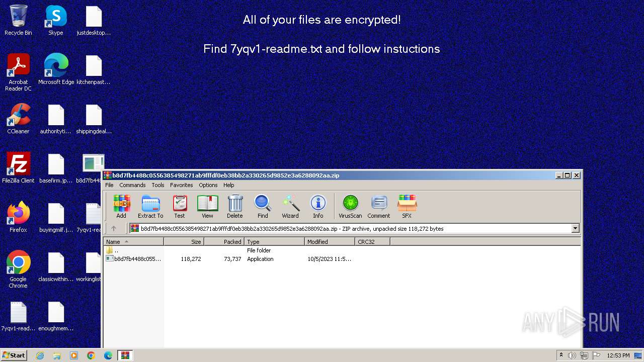Sort by the Name column header
Viewport: 644px width, 362px height.
(x=134, y=242)
